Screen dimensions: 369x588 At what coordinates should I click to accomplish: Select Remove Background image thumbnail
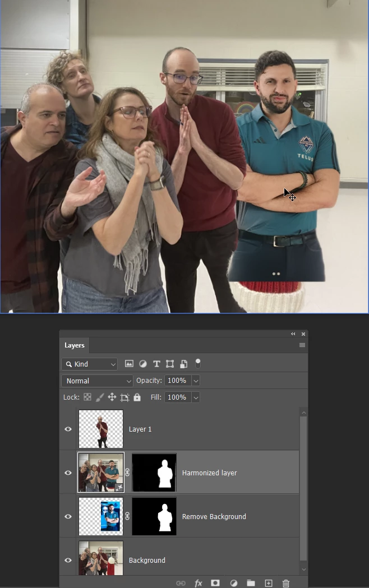click(101, 516)
